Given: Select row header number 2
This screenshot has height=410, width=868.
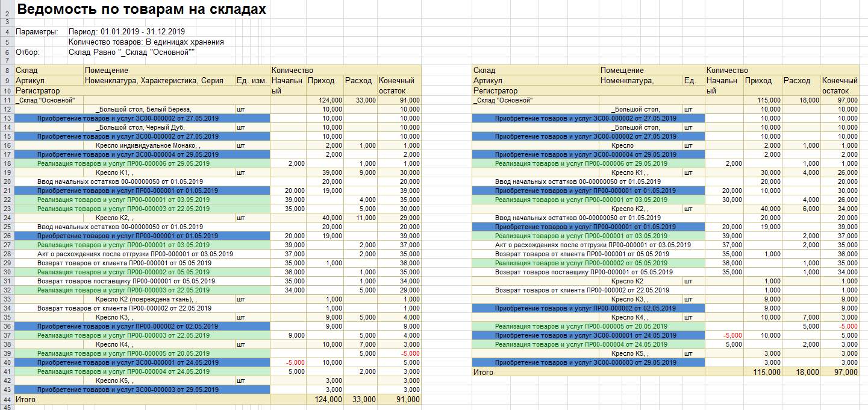Looking at the screenshot, I should 6,11.
